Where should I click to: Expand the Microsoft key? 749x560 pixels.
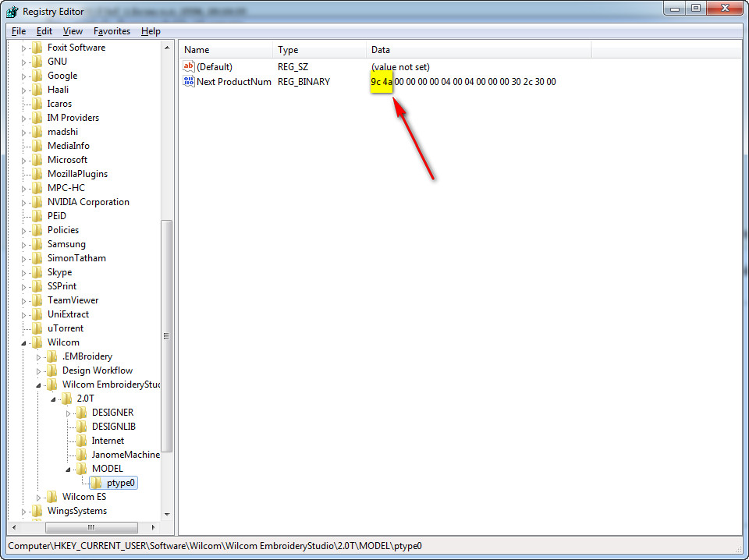coord(23,161)
